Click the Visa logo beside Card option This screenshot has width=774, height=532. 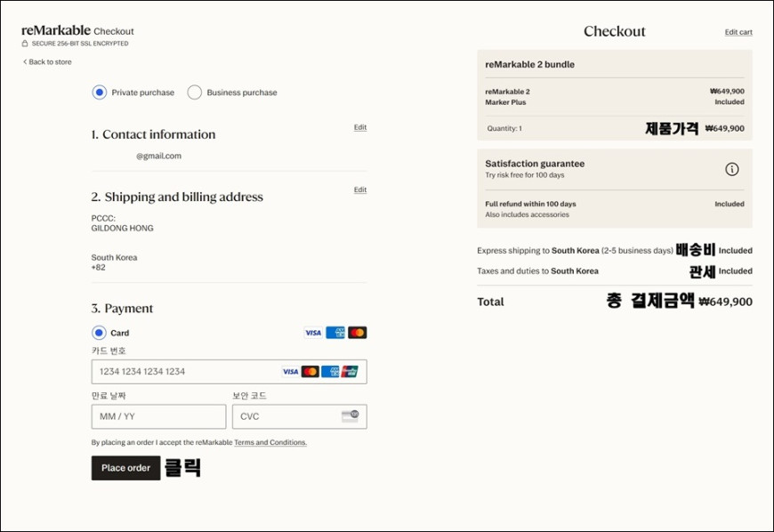313,333
